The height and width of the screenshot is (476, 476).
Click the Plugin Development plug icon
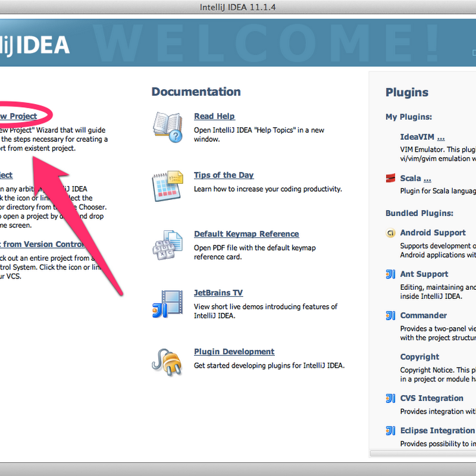(167, 362)
